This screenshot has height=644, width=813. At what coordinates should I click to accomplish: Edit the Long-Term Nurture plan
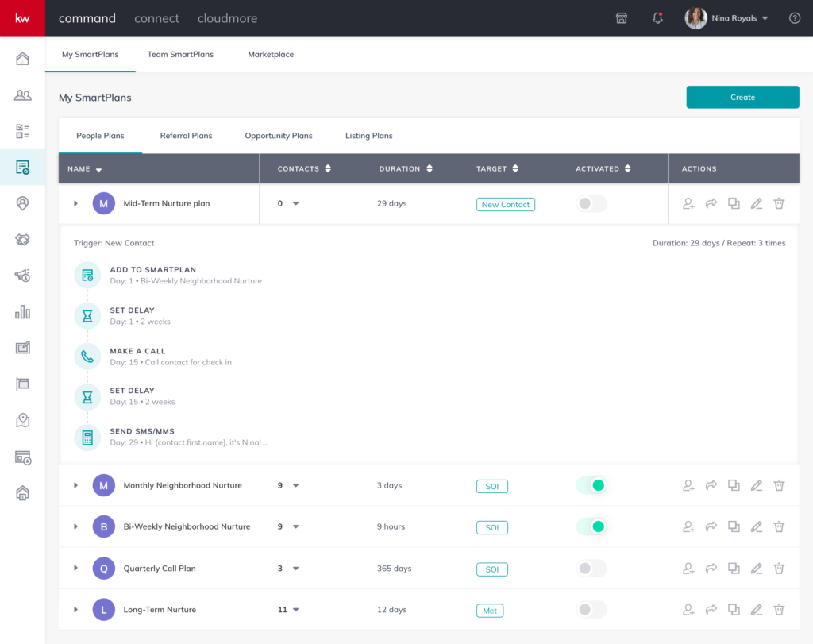click(x=757, y=610)
